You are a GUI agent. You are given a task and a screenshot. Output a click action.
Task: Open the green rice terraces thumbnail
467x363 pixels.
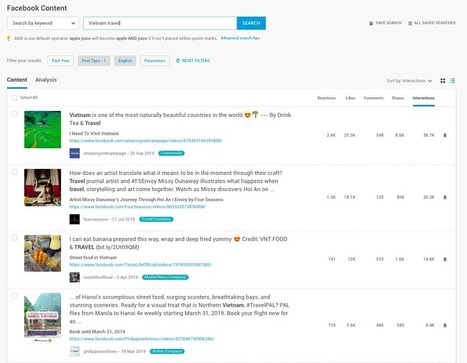pyautogui.click(x=42, y=130)
